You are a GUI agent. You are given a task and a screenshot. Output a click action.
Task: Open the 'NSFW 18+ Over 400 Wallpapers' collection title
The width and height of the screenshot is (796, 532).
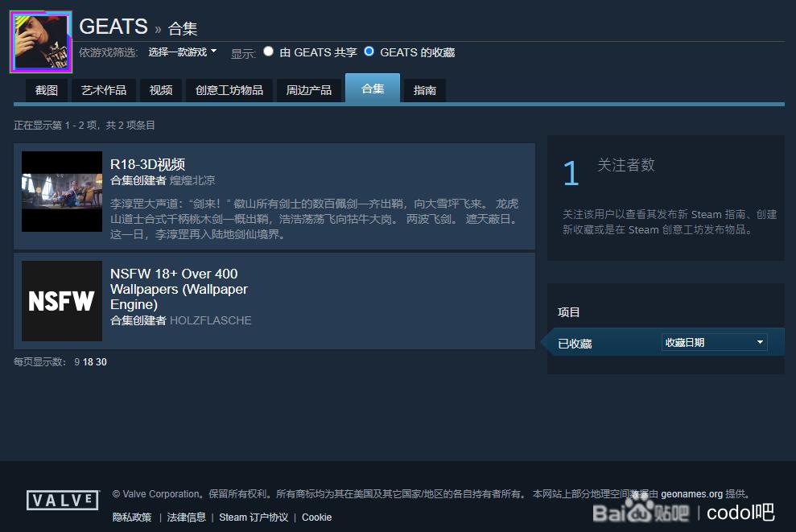(x=179, y=289)
